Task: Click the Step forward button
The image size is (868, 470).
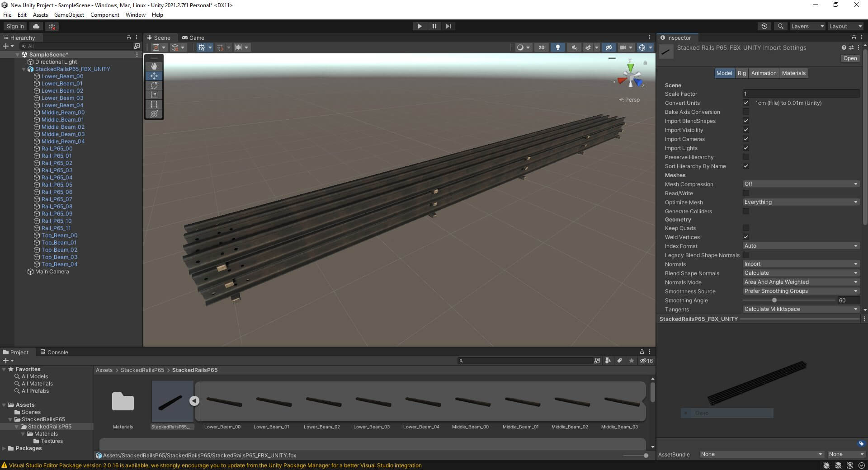Action: 448,26
